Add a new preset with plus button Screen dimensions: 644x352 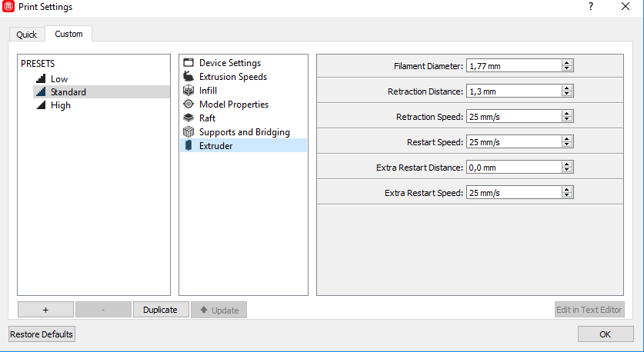45,310
